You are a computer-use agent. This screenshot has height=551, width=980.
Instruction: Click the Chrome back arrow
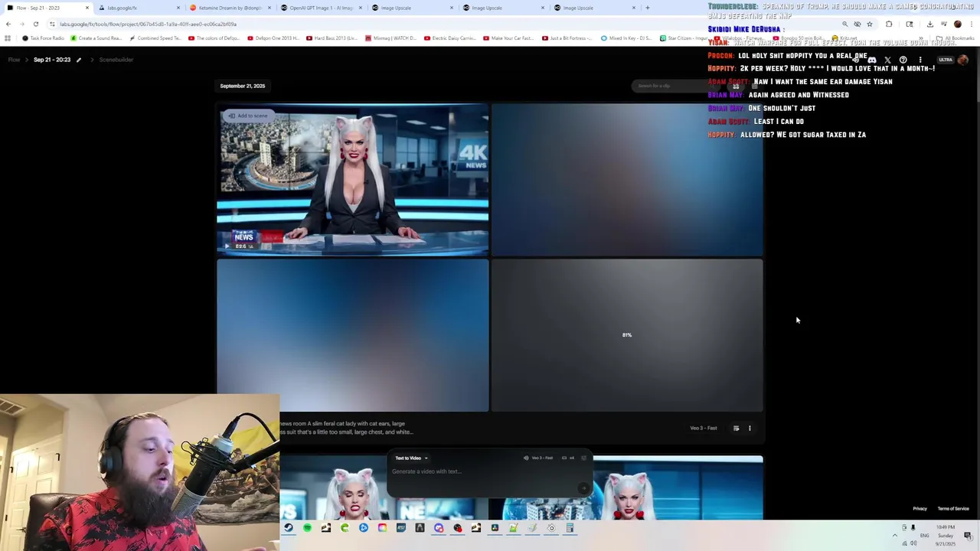tap(8, 24)
